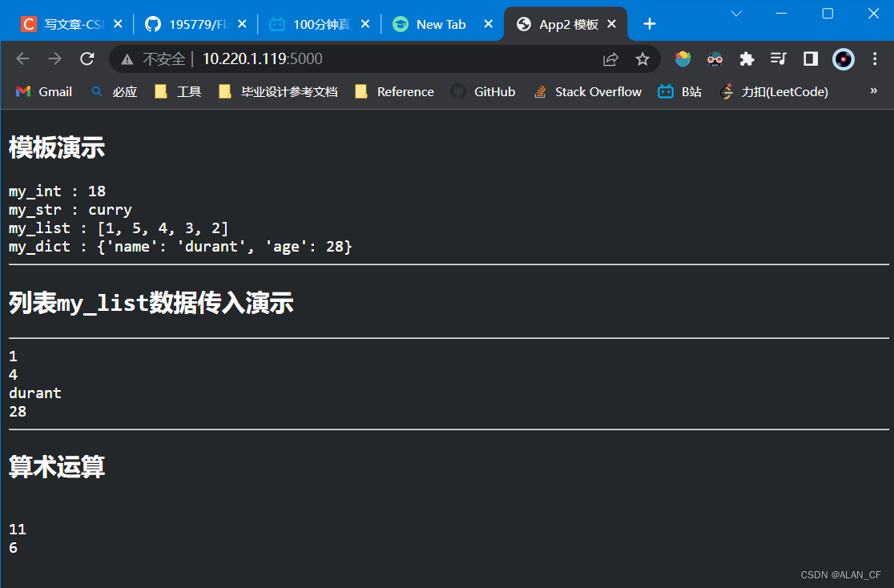The width and height of the screenshot is (894, 588).
Task: Open Chrome's three-dot menu
Action: click(876, 58)
